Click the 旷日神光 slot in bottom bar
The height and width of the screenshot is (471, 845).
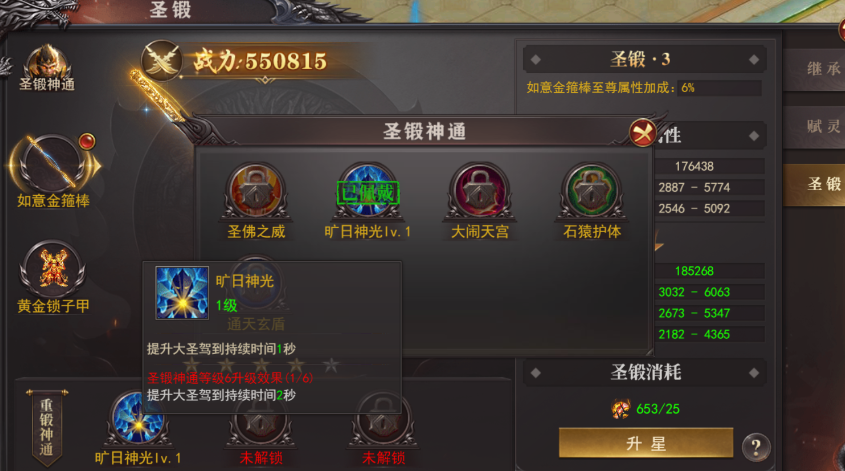[x=137, y=419]
